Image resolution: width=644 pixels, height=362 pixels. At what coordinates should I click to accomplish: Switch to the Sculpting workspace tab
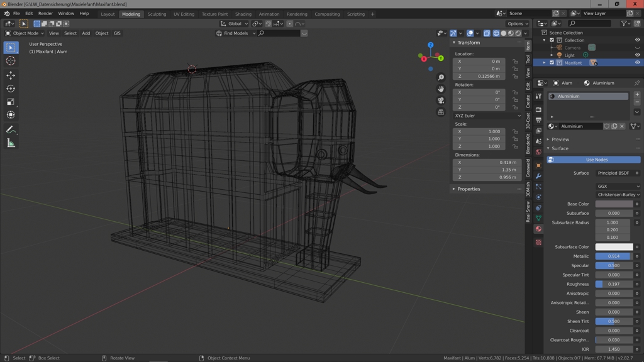point(157,14)
